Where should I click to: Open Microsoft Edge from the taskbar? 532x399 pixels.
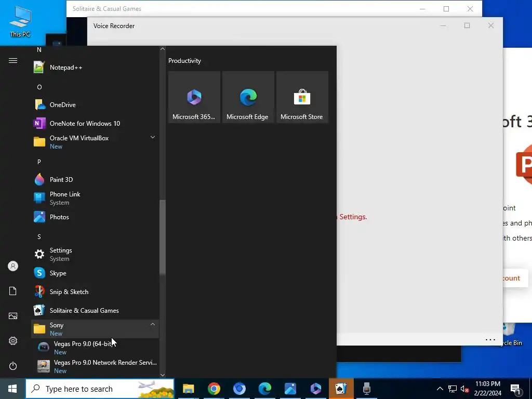[264, 389]
